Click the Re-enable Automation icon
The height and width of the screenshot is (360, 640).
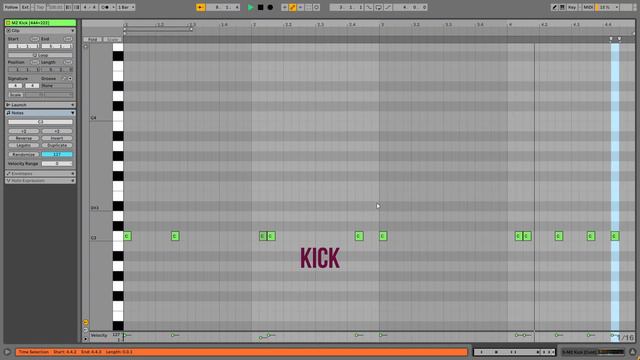pyautogui.click(x=300, y=7)
